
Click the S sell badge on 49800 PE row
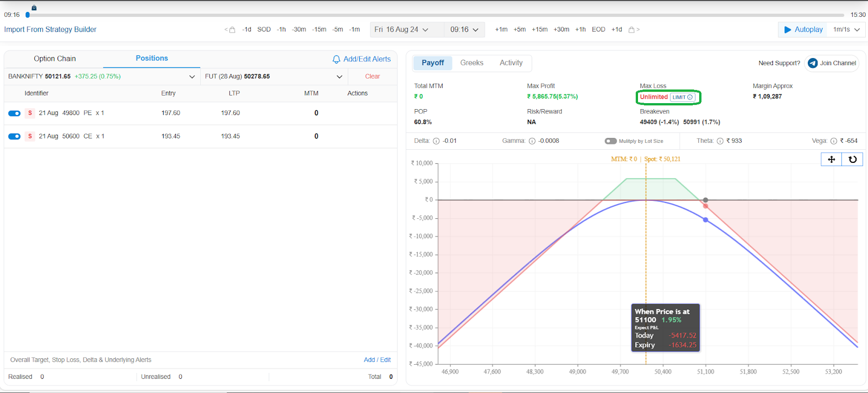pos(30,113)
